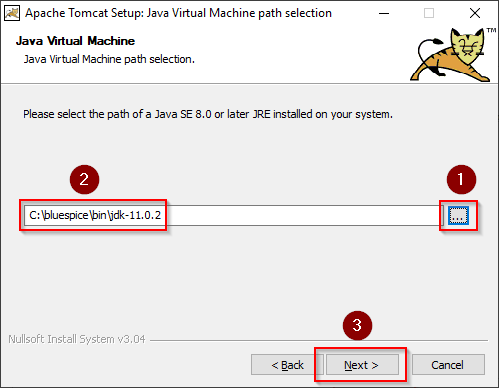
Task: Click the bold 'Java Virtual Machine' heading
Action: tap(75, 41)
